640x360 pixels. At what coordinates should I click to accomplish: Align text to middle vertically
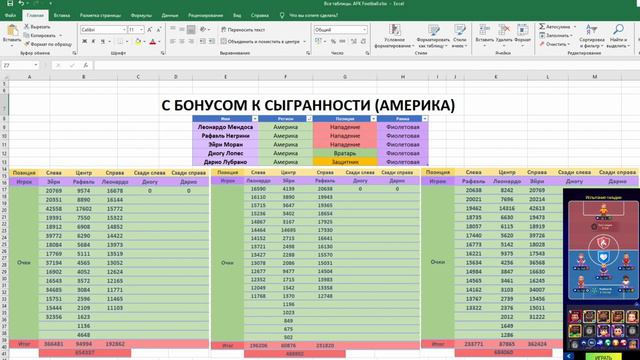tap(182, 29)
